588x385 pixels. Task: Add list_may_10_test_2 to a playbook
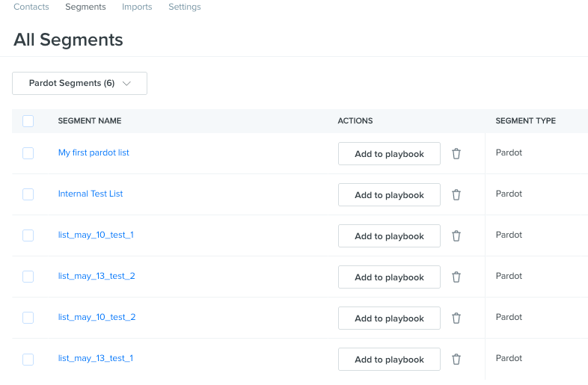(x=389, y=318)
